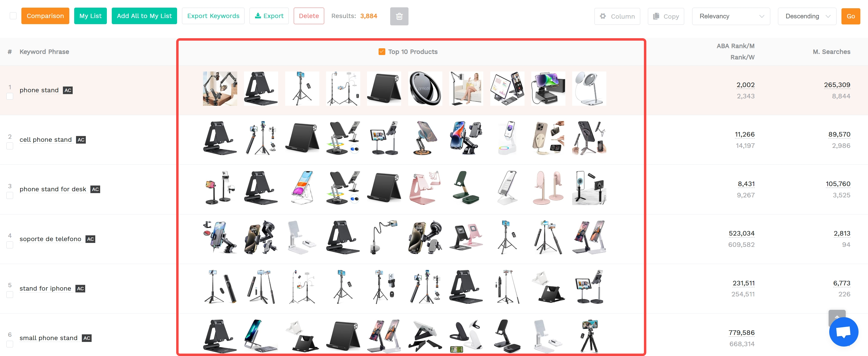Click the magnetic ring holder thumbnail in row 1
The height and width of the screenshot is (356, 868).
[x=425, y=89]
